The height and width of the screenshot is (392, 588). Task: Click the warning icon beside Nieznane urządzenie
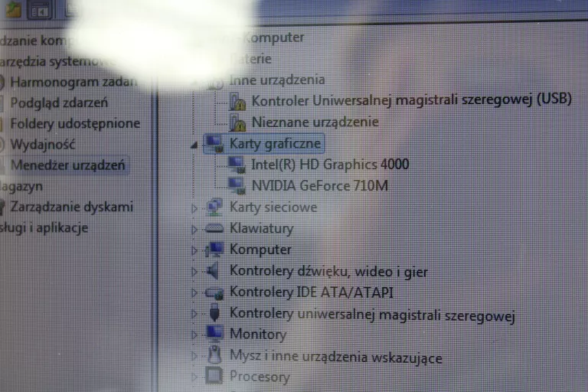238,122
